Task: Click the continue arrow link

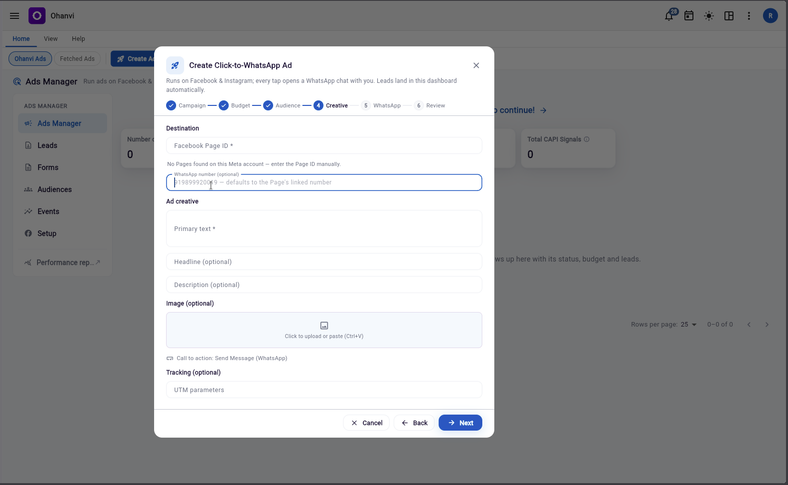Action: click(543, 111)
